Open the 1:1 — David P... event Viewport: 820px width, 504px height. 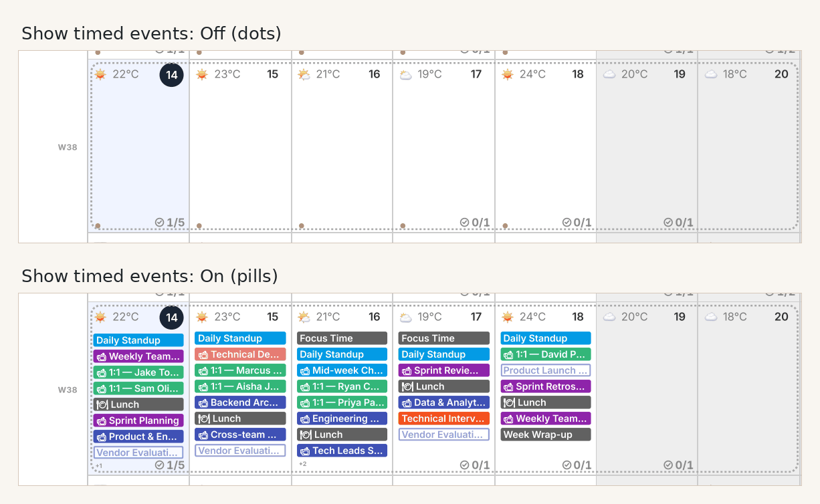click(x=546, y=354)
